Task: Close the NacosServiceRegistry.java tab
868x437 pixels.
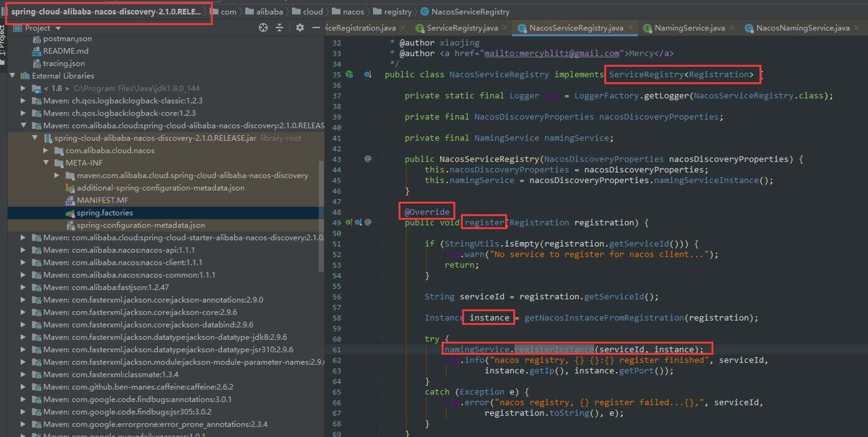Action: point(630,28)
